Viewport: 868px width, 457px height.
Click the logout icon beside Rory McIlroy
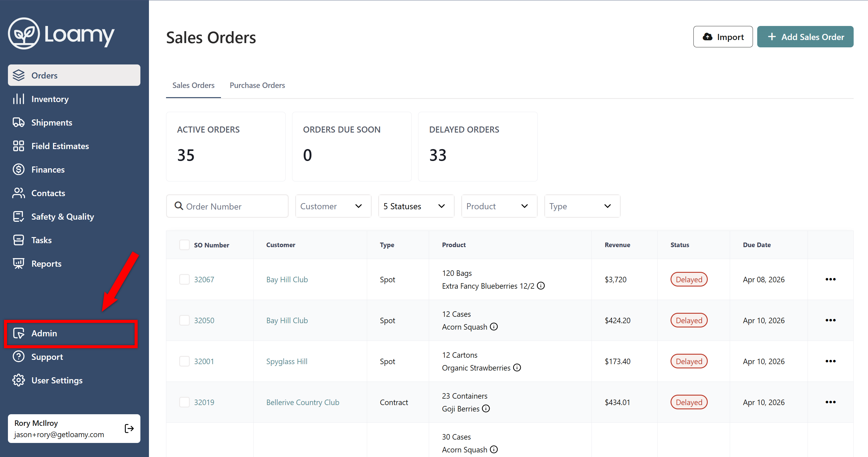pos(129,428)
